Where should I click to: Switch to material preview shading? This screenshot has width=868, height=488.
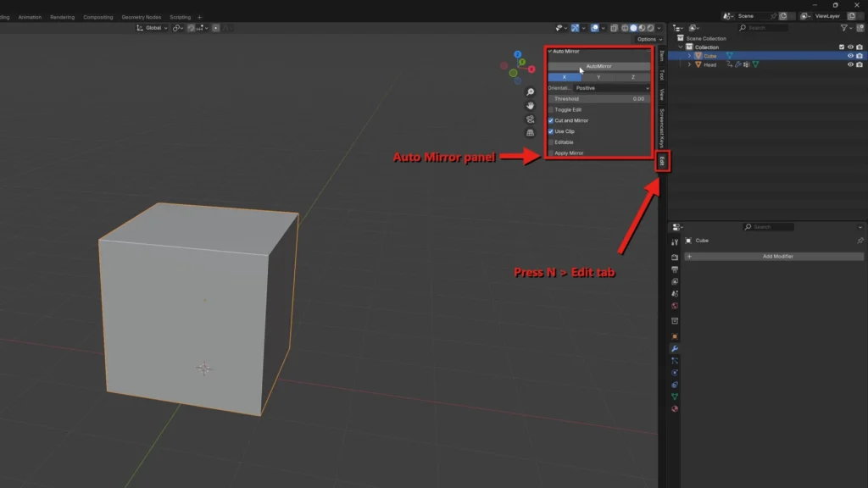[x=643, y=28]
